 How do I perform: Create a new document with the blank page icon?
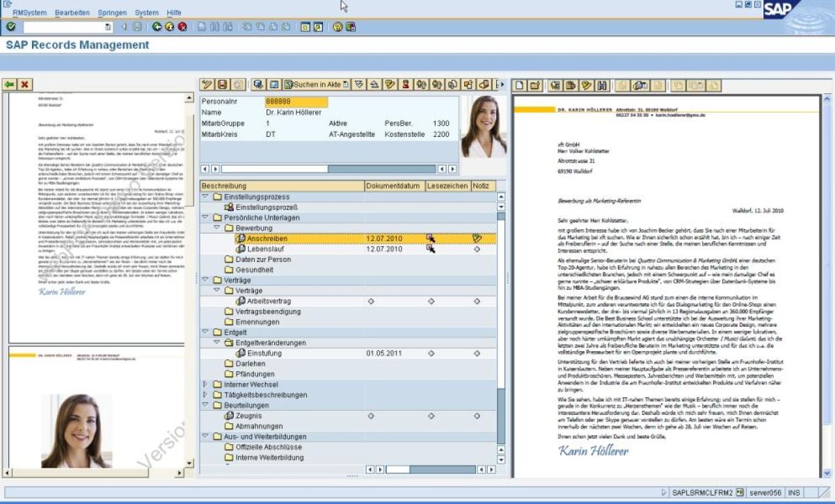pyautogui.click(x=520, y=85)
